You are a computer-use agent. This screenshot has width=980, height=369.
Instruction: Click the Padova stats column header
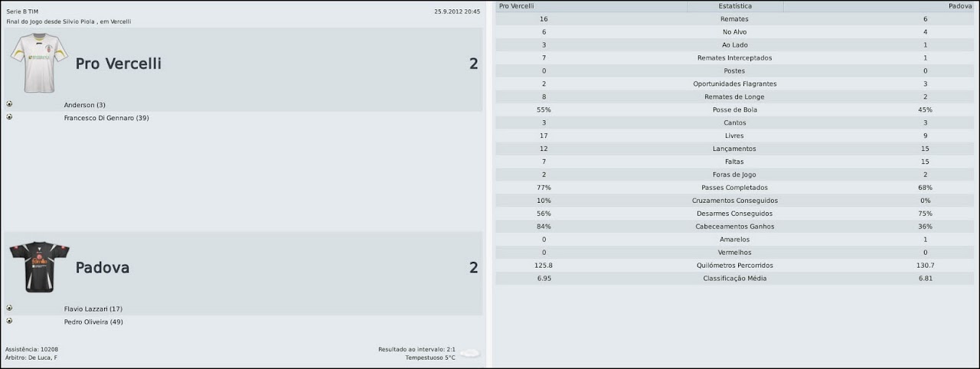click(x=959, y=6)
